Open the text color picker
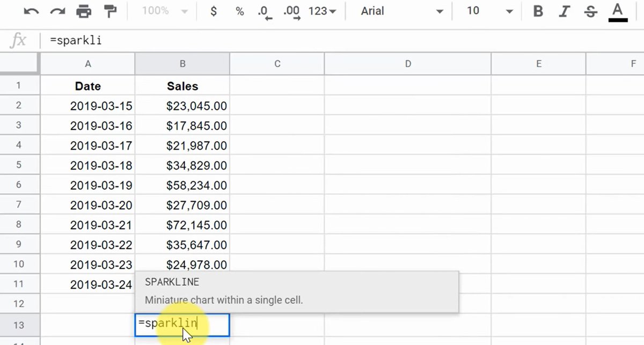 618,12
